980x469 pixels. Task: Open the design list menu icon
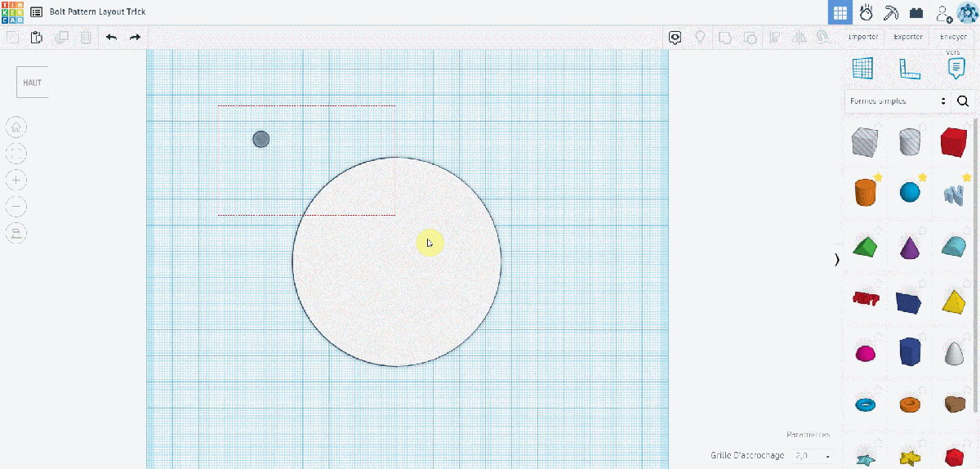(x=37, y=13)
